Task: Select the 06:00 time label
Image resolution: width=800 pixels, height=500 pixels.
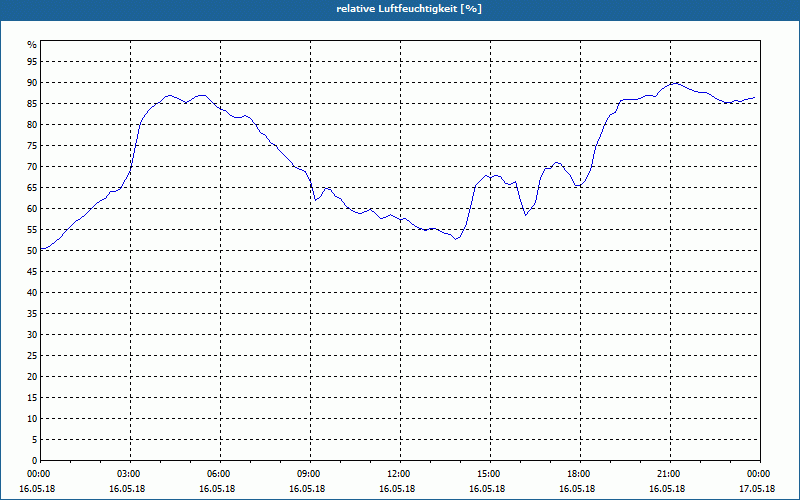Action: pos(220,474)
